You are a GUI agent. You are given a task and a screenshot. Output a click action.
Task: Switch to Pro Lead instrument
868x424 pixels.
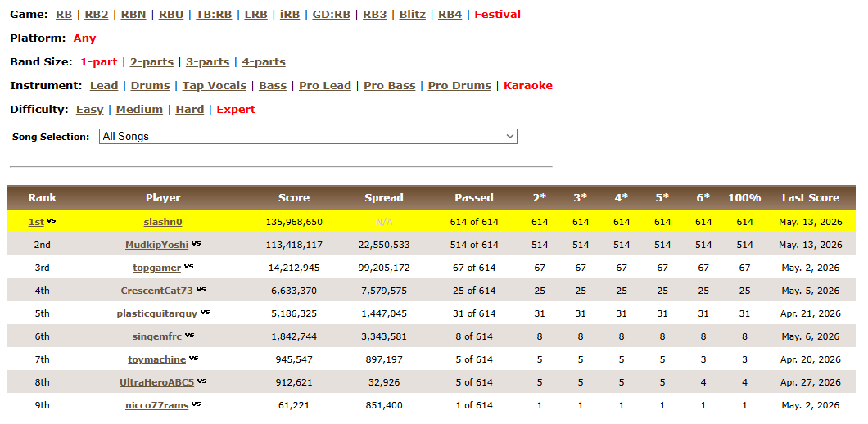(x=325, y=86)
